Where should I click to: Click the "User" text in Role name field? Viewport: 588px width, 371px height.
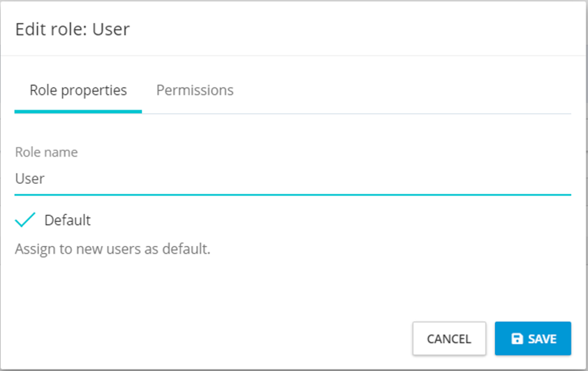[x=30, y=179]
